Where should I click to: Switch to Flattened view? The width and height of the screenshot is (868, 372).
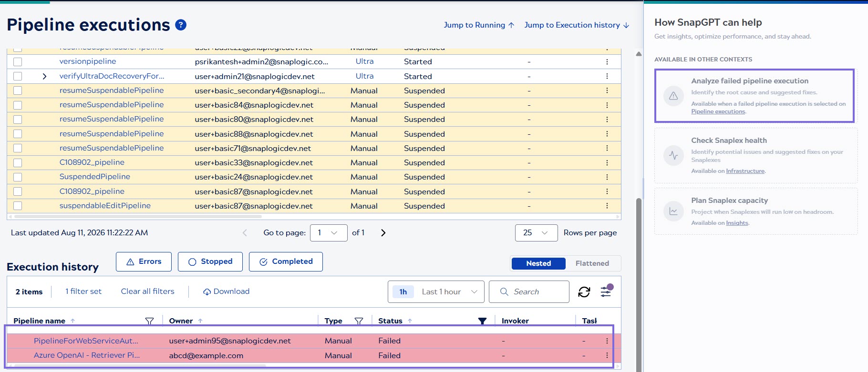[x=592, y=263]
